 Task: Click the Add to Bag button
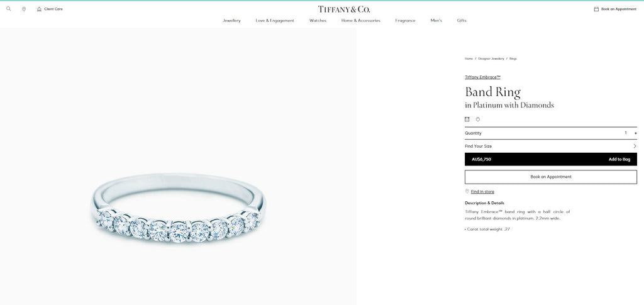(551, 159)
